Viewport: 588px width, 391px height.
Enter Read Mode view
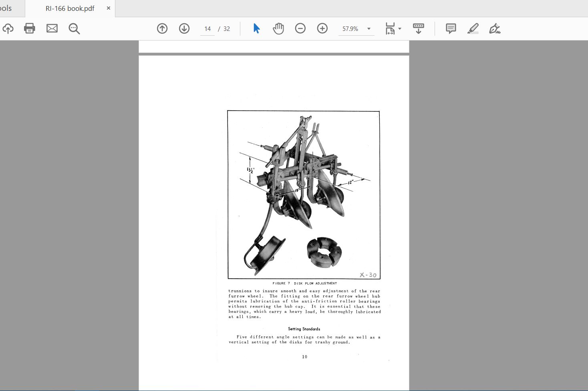(418, 28)
